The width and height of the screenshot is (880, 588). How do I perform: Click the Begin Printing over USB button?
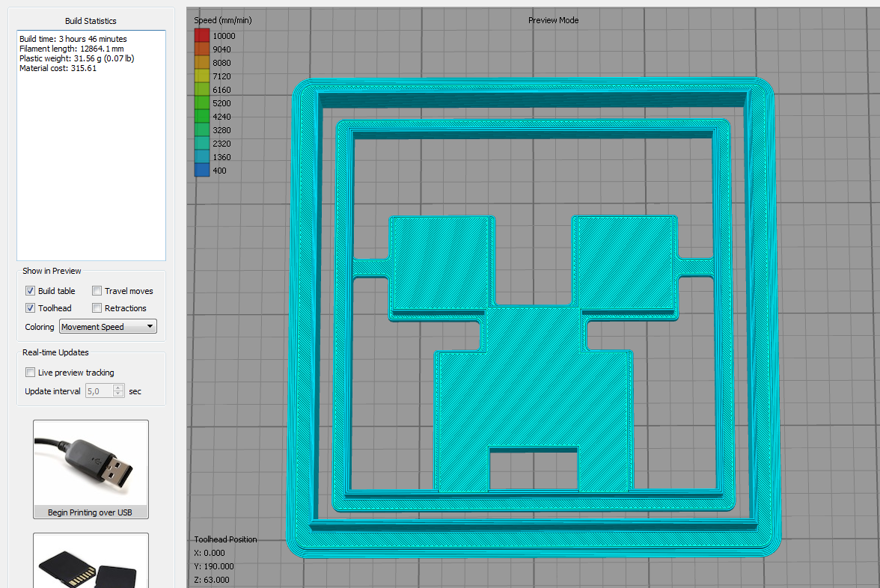coord(91,469)
